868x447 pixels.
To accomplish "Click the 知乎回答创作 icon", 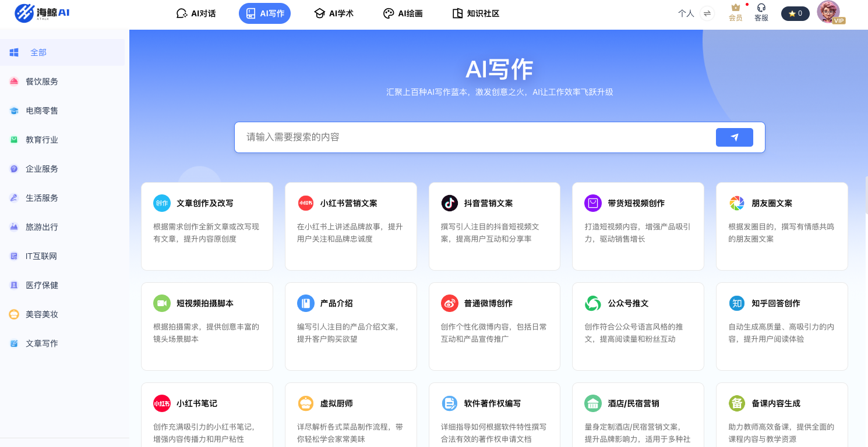I will click(x=737, y=303).
